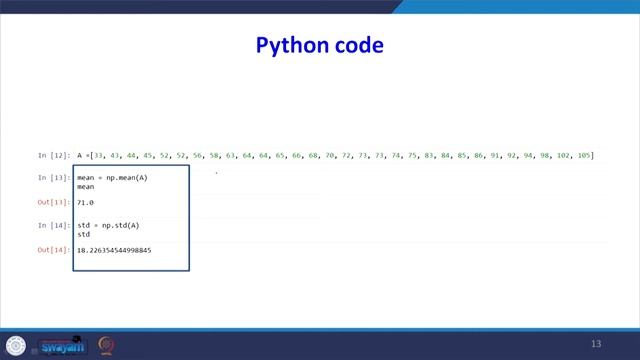Viewport: 640px width, 360px height.
Task: Click the 'Out[14]:' output prompt
Action: (x=54, y=250)
